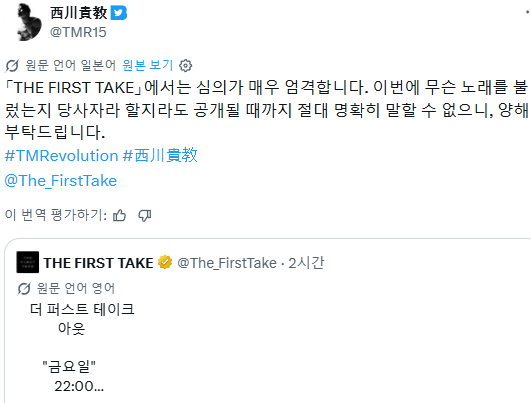Open translation settings gear icon
This screenshot has width=531, height=403.
pos(185,65)
